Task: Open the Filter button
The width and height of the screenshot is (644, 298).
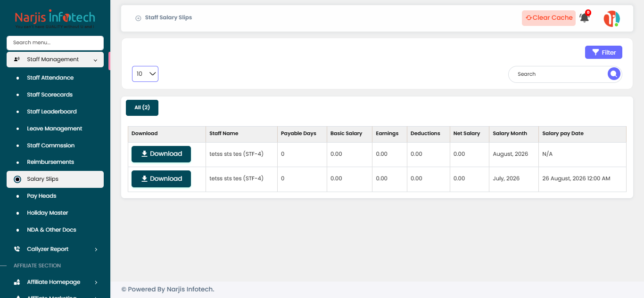Action: pyautogui.click(x=603, y=52)
